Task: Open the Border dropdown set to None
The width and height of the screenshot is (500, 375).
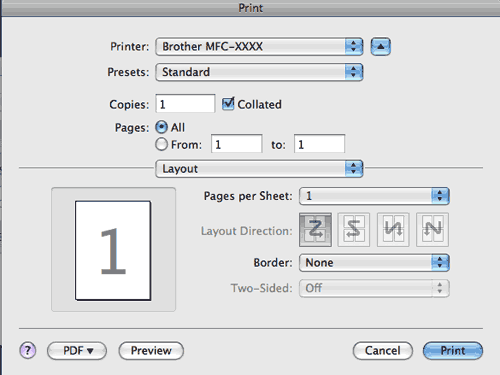Action: (x=374, y=262)
